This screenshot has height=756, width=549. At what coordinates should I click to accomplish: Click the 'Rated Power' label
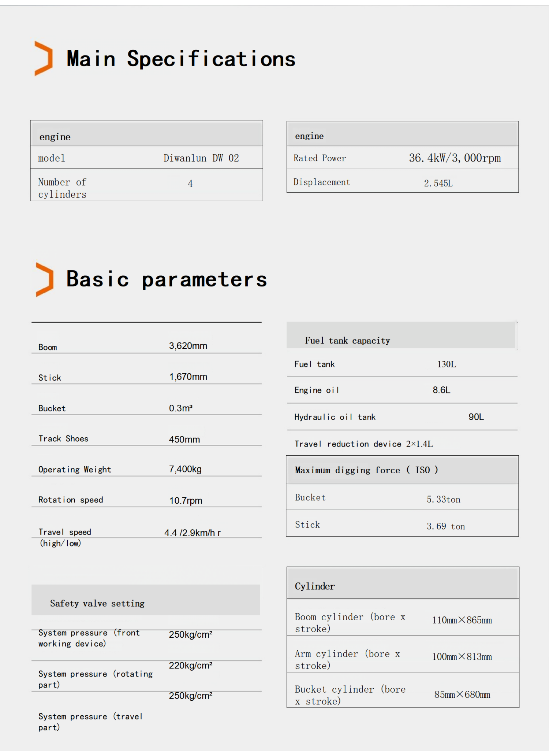pos(320,158)
